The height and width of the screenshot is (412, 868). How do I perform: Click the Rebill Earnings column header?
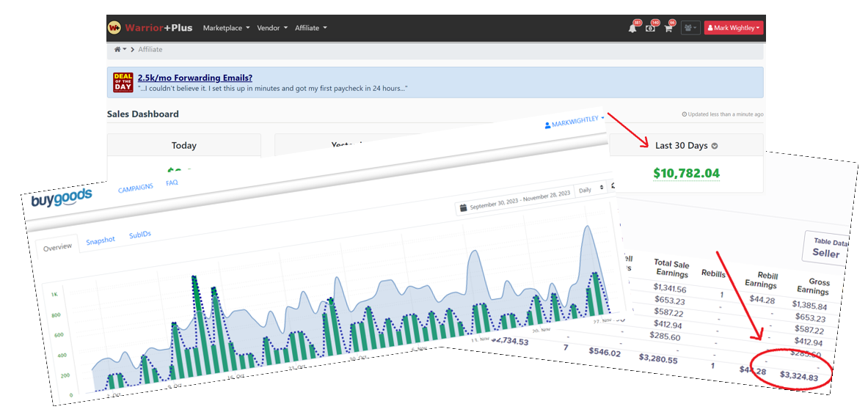(x=760, y=280)
